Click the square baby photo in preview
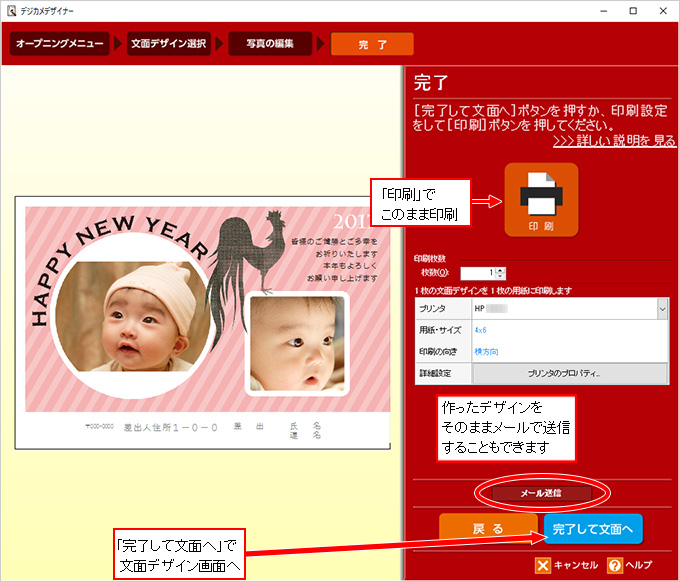The width and height of the screenshot is (680, 582). [x=297, y=343]
